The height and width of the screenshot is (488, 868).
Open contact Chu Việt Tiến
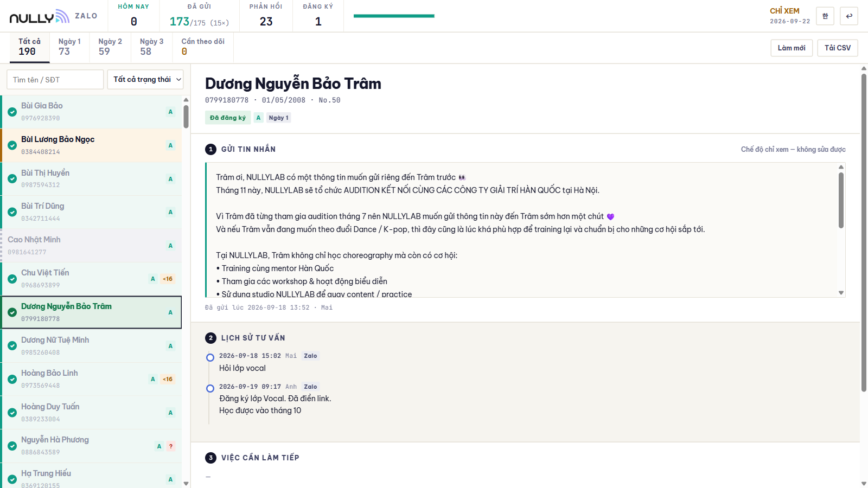pos(91,279)
